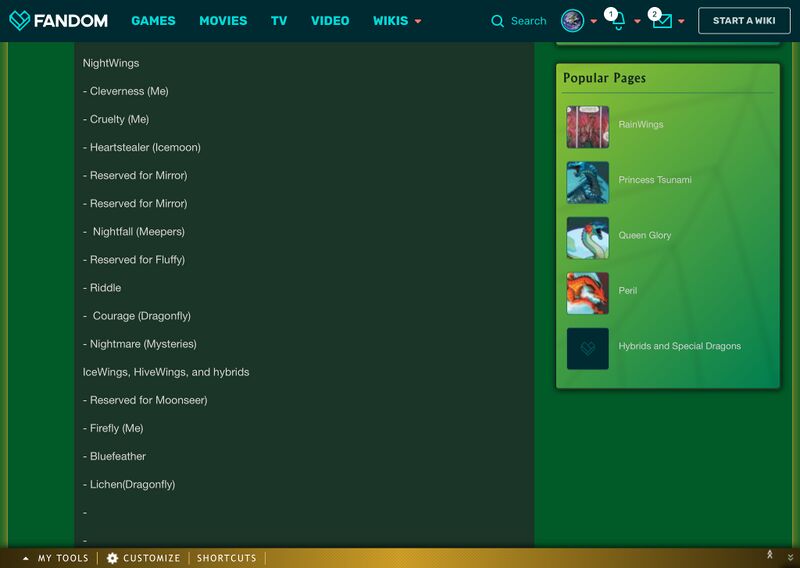This screenshot has width=800, height=568.
Task: Click the Start a Wiki button
Action: [744, 21]
